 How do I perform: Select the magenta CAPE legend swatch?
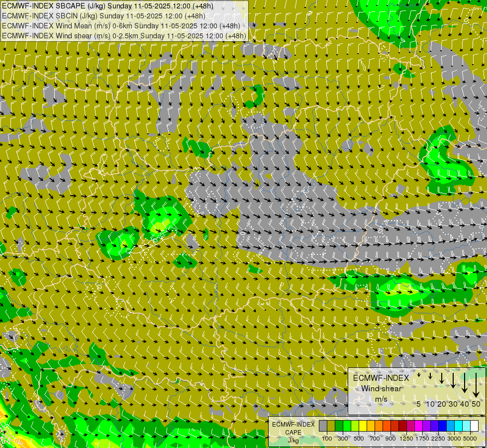coord(418,426)
